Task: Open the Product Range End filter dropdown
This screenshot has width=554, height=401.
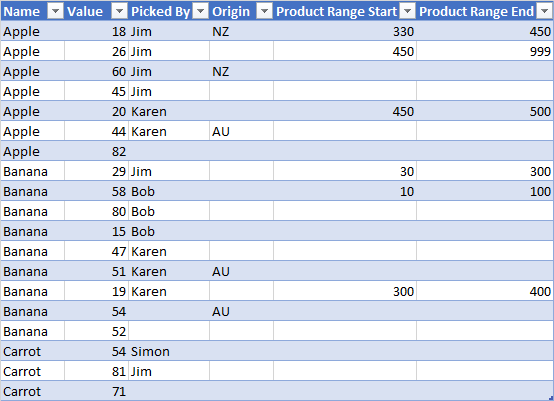Action: [544, 12]
